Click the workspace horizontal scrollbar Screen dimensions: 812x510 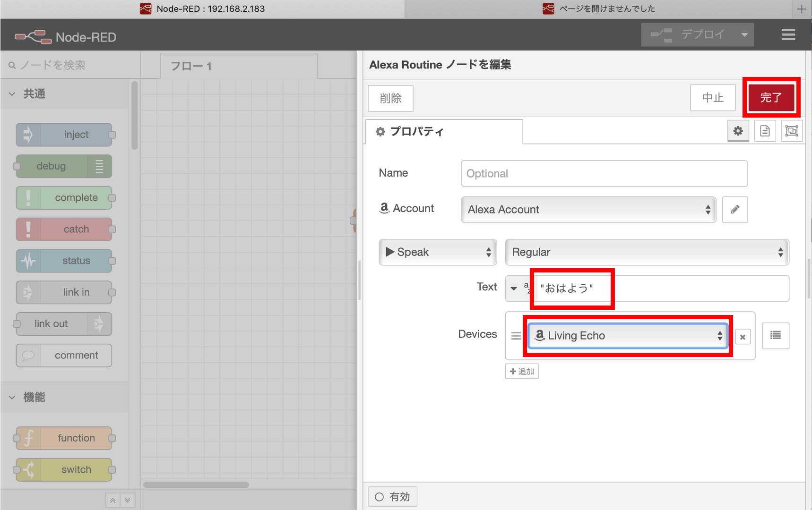[196, 484]
